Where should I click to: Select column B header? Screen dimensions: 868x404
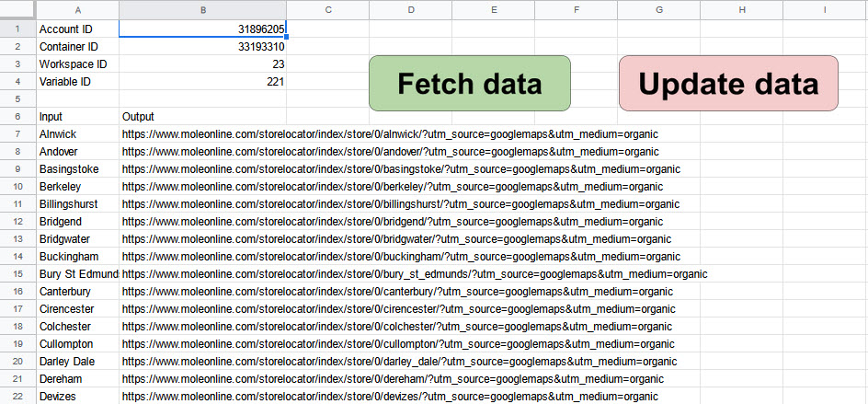coord(202,9)
